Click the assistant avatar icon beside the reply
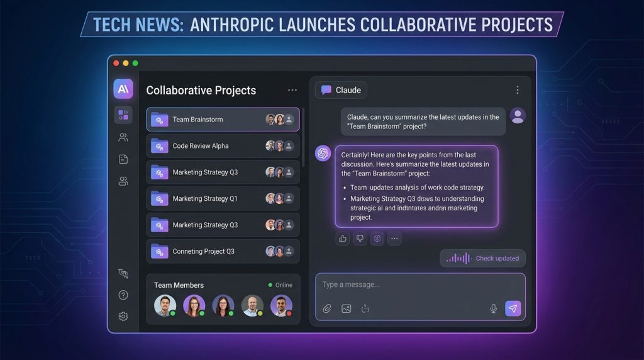This screenshot has width=644, height=360. coord(323,154)
